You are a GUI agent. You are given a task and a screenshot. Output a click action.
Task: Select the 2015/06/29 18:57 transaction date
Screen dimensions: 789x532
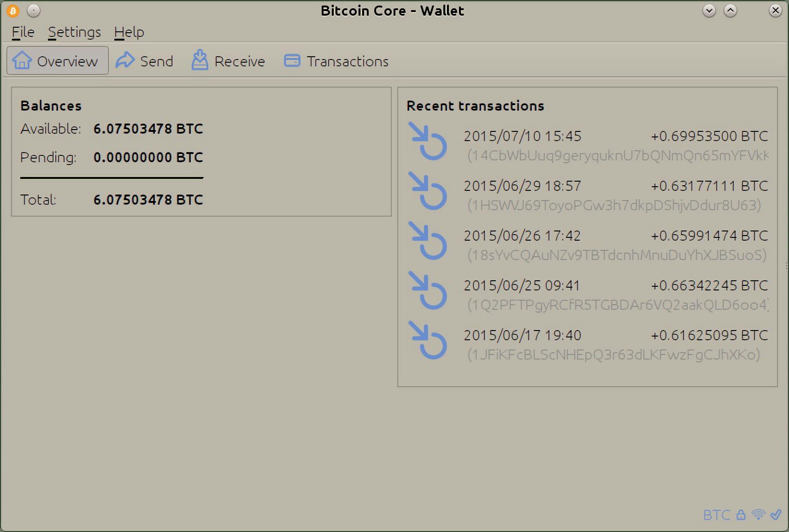(x=523, y=186)
